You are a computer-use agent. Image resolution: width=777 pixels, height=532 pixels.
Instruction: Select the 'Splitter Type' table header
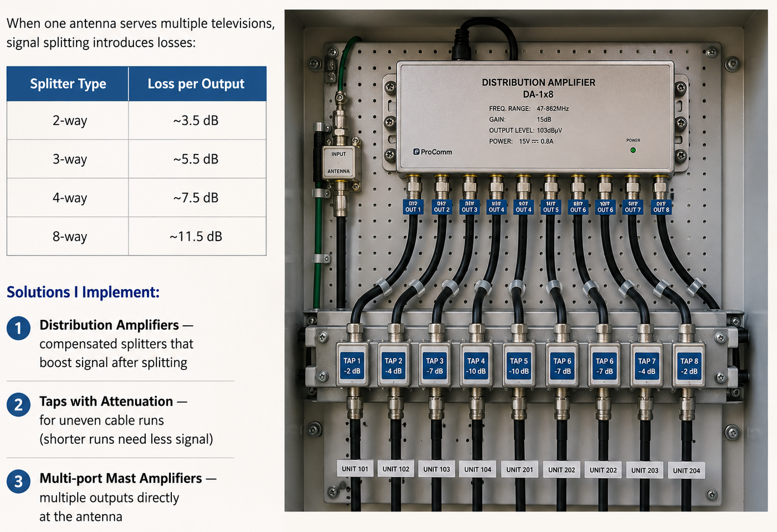click(68, 84)
